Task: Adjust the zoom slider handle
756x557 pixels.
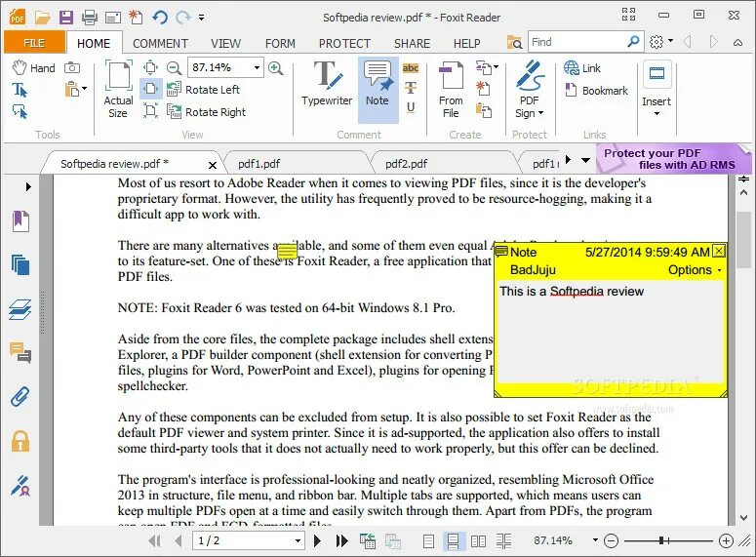Action: [662, 540]
